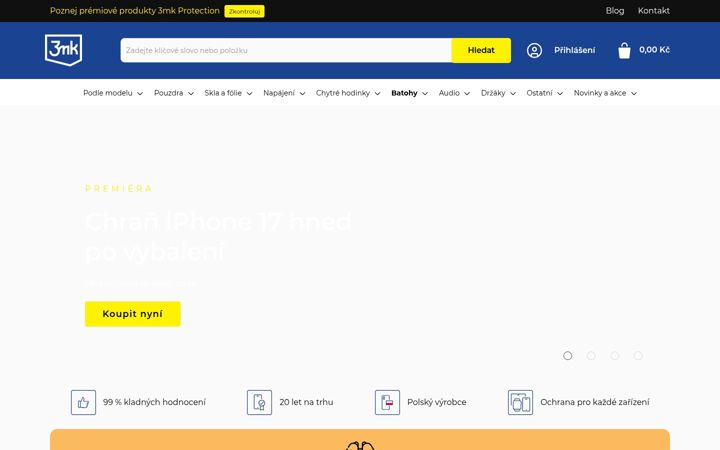
Task: Click the 99 % kladných hodnocení text
Action: pyautogui.click(x=154, y=402)
